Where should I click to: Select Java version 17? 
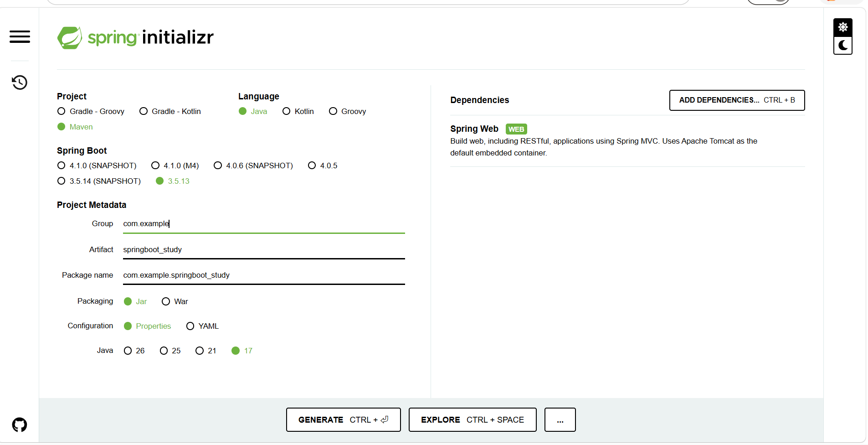242,351
